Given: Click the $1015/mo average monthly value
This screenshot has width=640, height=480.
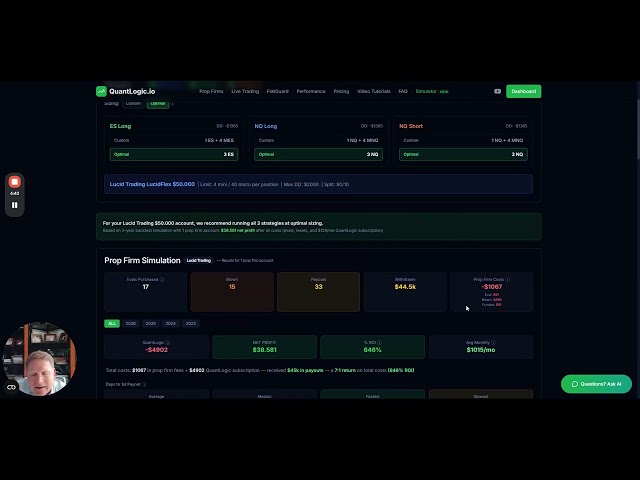Looking at the screenshot, I should tap(481, 350).
